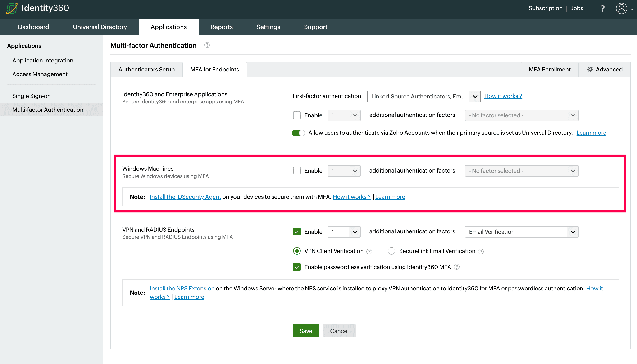Click help icon beside passwordless verification option
The image size is (637, 364).
click(456, 267)
